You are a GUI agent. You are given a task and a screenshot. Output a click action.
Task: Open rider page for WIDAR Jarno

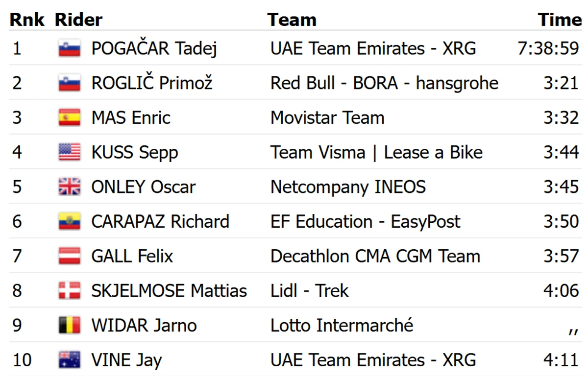144,326
